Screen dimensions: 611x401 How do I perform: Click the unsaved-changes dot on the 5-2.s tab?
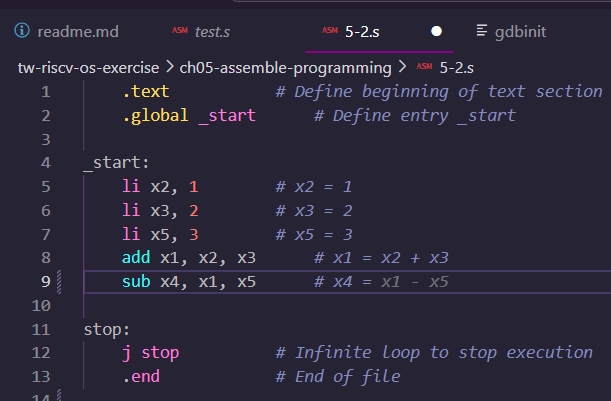pos(436,31)
